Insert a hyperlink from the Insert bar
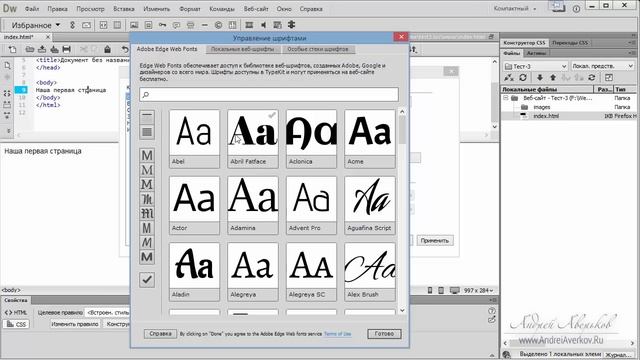This screenshot has width=640, height=360. [x=72, y=25]
